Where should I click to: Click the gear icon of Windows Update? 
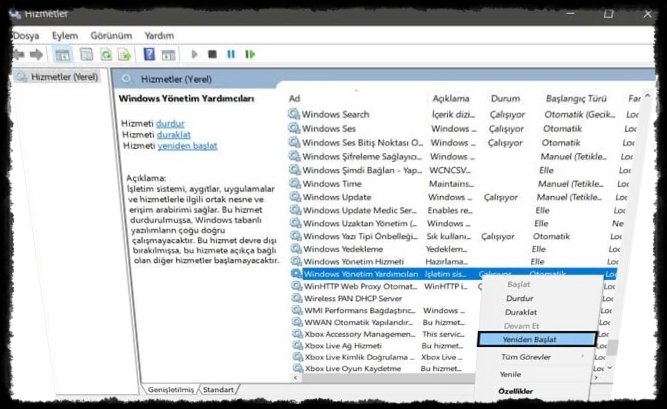[295, 197]
